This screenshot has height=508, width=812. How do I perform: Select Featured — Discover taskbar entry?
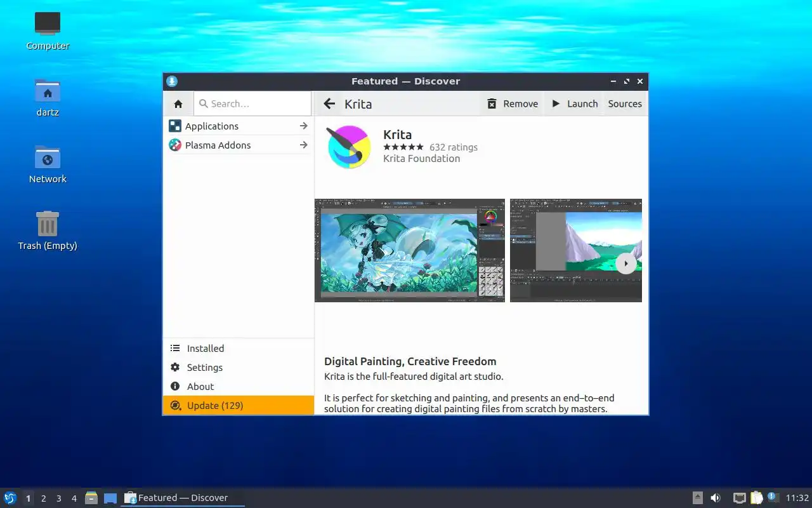click(x=183, y=498)
